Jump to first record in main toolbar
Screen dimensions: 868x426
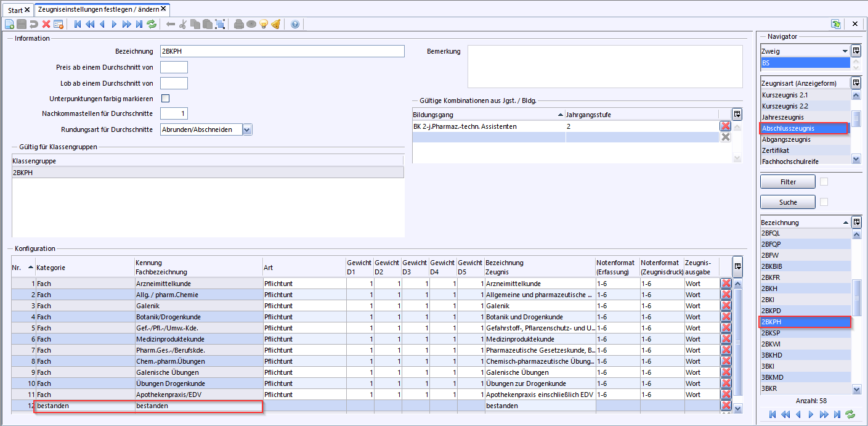point(78,24)
